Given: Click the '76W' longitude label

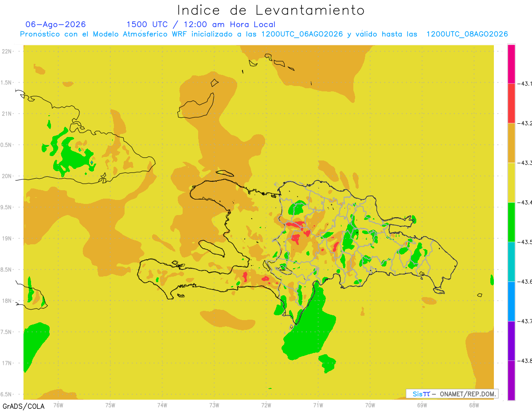Looking at the screenshot, I should 58,405.
